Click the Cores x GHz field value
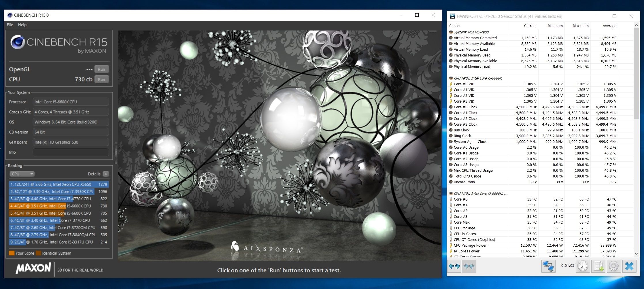The width and height of the screenshot is (644, 289). pyautogui.click(x=71, y=112)
